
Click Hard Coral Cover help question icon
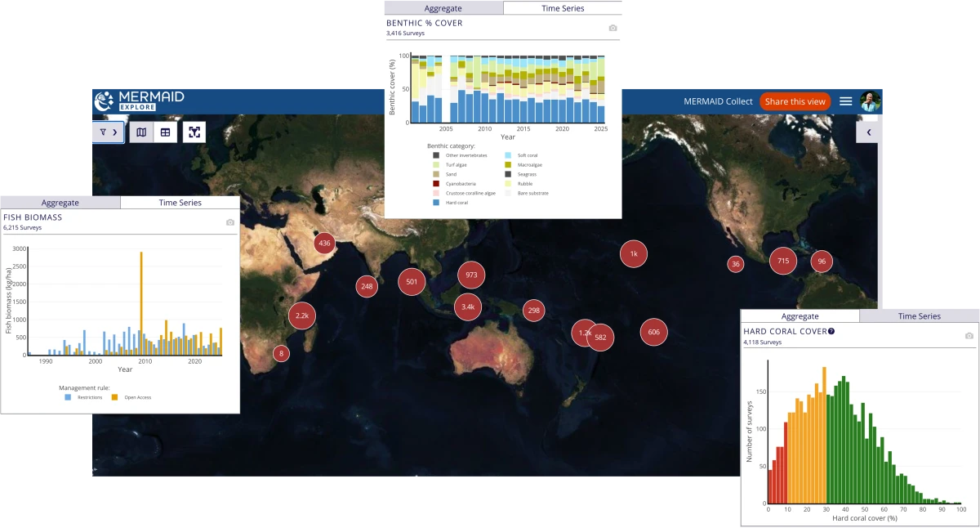coord(831,331)
